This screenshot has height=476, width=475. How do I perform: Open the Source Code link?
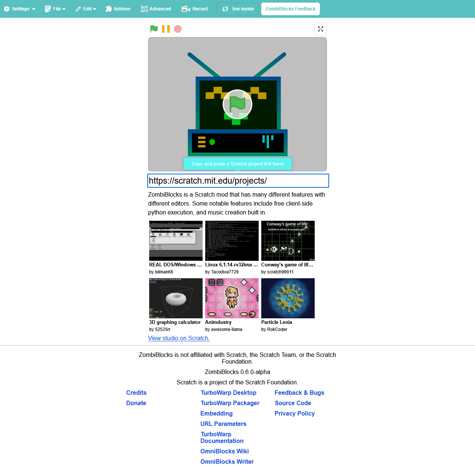coord(293,403)
